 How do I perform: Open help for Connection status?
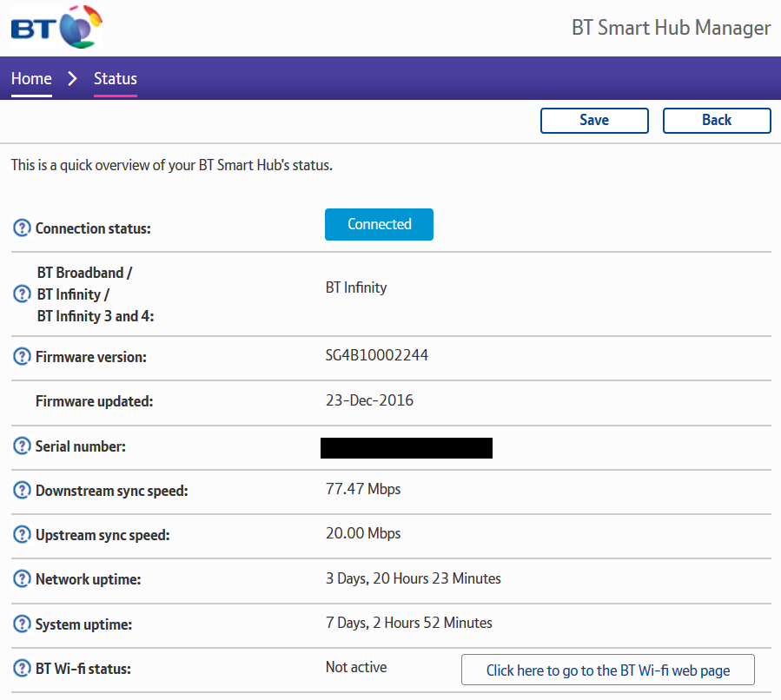(x=22, y=228)
